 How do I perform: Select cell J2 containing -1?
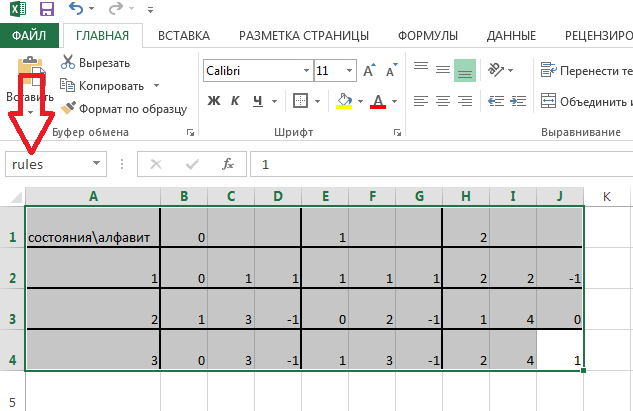pyautogui.click(x=560, y=268)
